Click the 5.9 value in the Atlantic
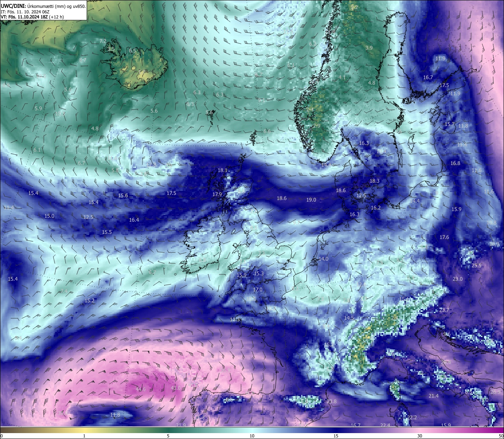This screenshot has height=439, width=504. click(x=38, y=108)
